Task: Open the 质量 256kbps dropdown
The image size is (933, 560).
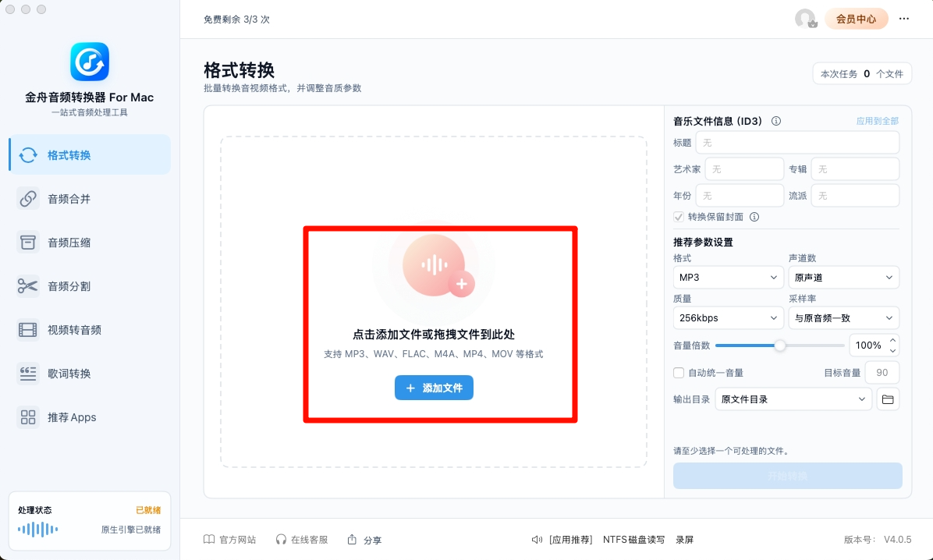Action: point(729,317)
